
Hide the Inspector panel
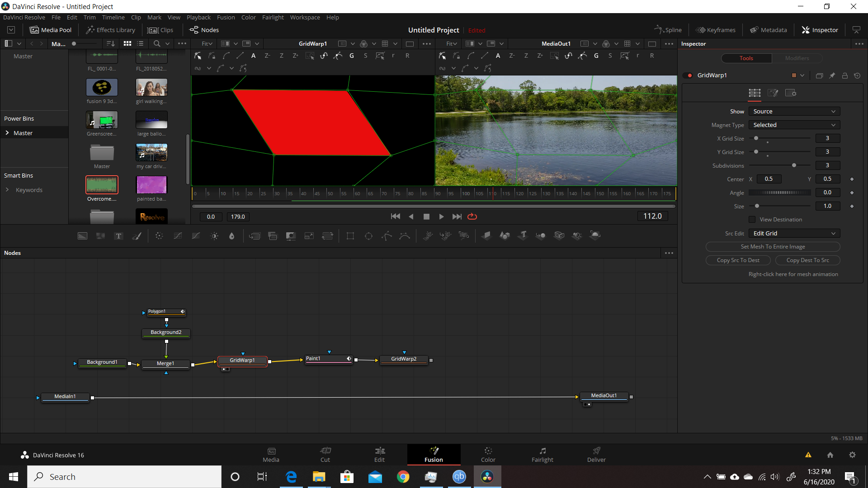[820, 30]
